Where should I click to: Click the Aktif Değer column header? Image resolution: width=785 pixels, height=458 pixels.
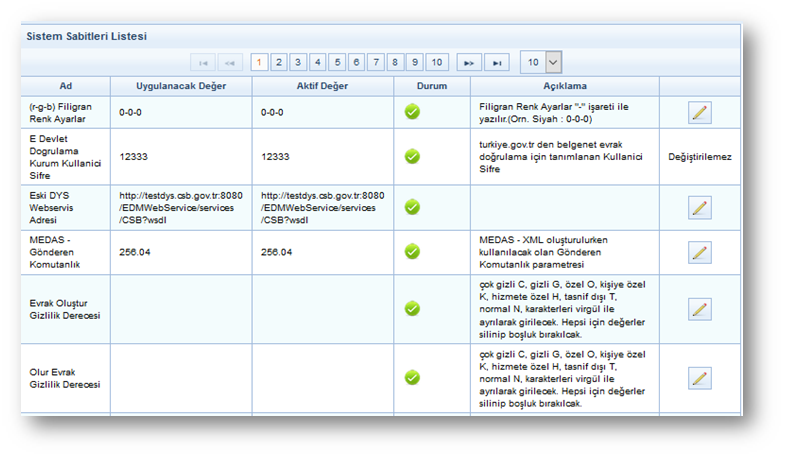point(322,86)
